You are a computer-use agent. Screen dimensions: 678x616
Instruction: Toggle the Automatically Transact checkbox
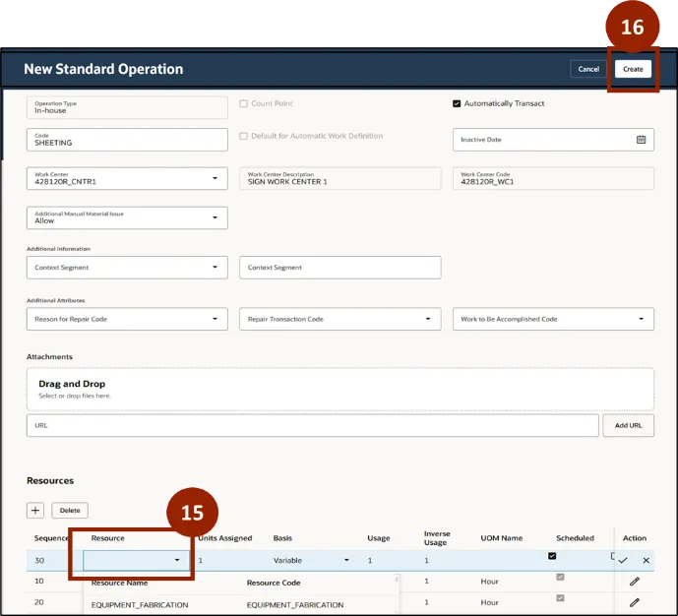coord(457,103)
